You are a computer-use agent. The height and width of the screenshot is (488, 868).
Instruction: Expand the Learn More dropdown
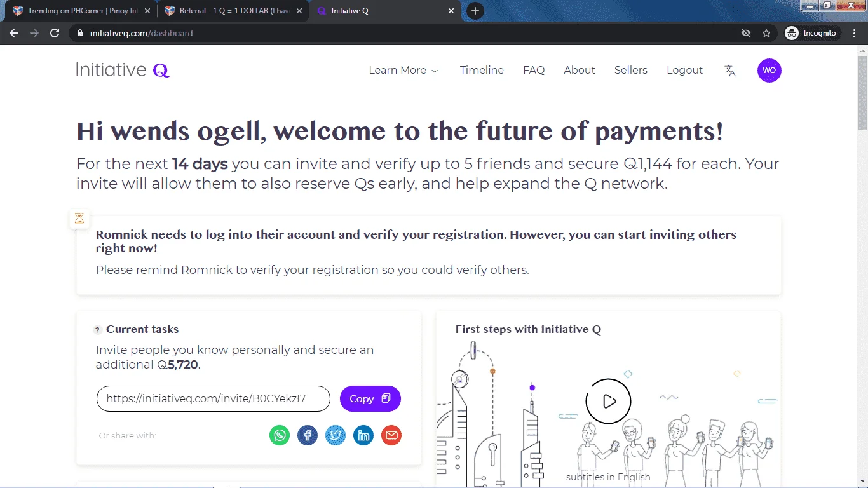pyautogui.click(x=403, y=71)
